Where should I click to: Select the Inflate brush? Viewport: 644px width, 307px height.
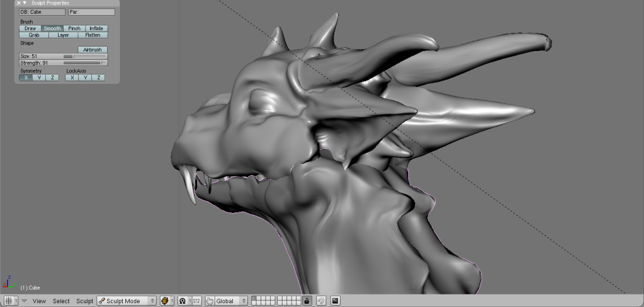pyautogui.click(x=96, y=28)
